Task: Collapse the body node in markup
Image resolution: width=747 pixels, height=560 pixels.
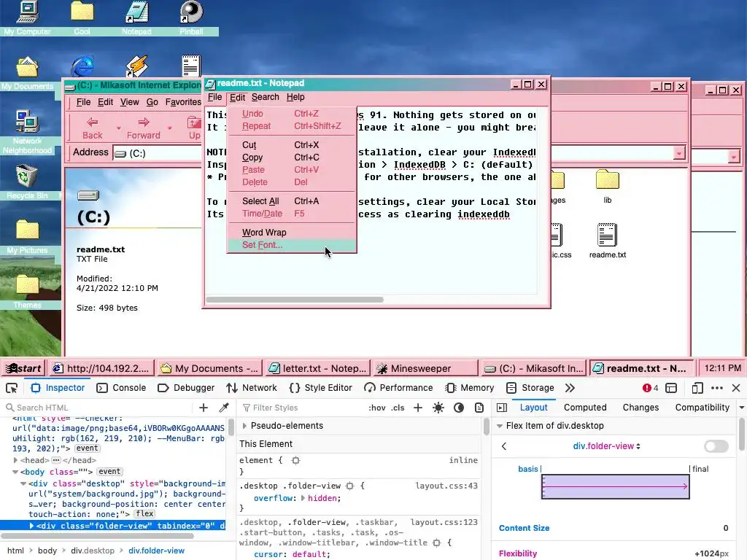Action: (15, 472)
